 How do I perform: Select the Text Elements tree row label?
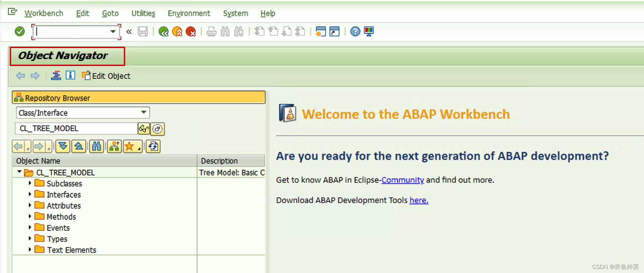coord(71,250)
